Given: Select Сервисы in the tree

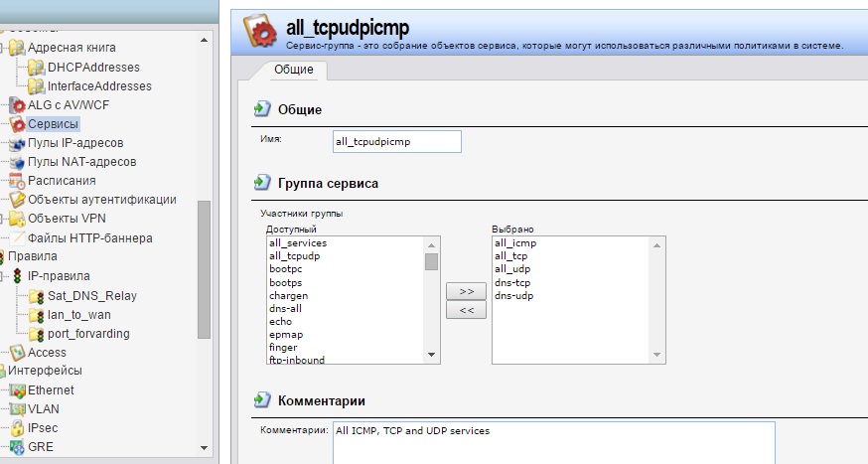Looking at the screenshot, I should coord(54,124).
